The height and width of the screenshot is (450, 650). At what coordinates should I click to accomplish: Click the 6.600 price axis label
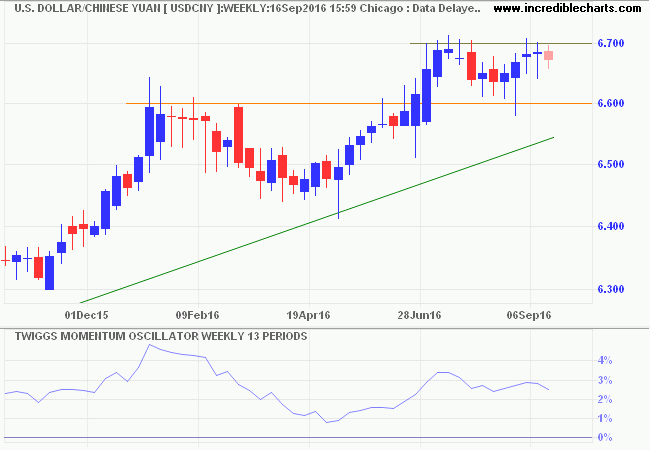(x=611, y=103)
